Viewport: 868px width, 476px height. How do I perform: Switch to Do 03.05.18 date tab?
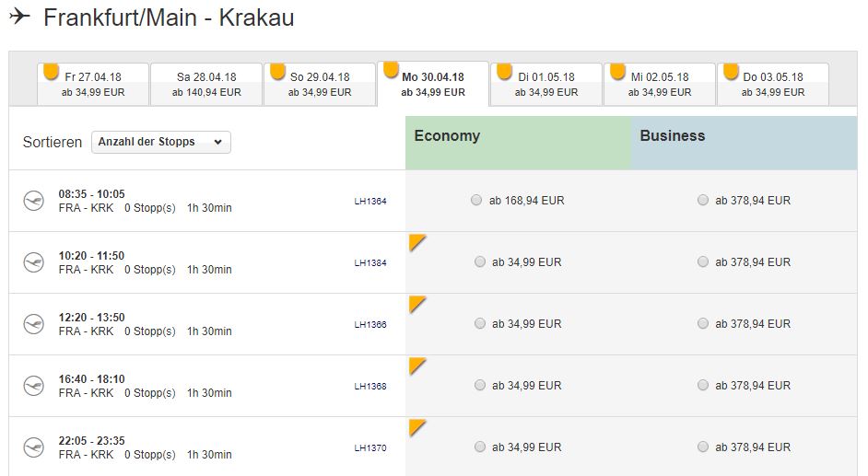(x=773, y=84)
